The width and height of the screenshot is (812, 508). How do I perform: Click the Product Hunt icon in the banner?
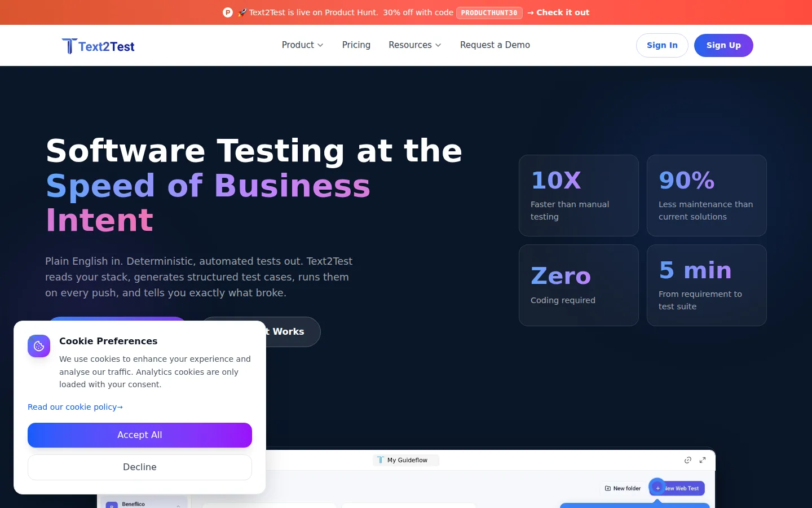pos(228,12)
